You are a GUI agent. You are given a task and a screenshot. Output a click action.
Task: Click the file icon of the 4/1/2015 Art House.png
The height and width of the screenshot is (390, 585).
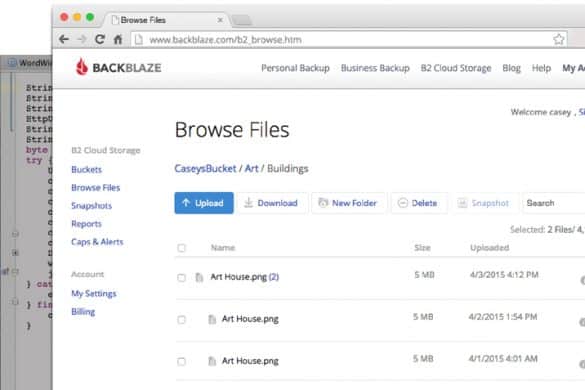[212, 361]
